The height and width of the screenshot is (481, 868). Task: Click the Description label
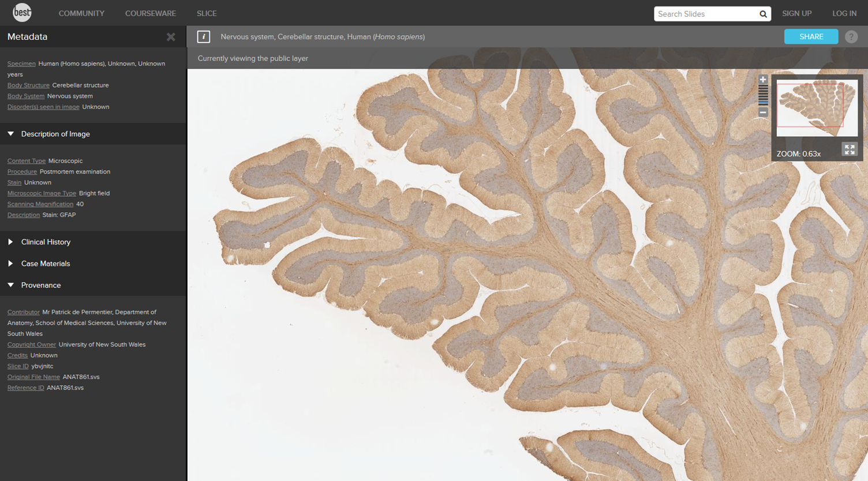tap(24, 215)
